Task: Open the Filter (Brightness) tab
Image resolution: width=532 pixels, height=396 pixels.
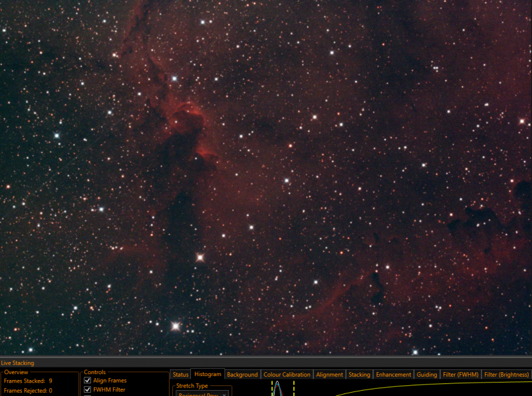Action: (x=506, y=375)
